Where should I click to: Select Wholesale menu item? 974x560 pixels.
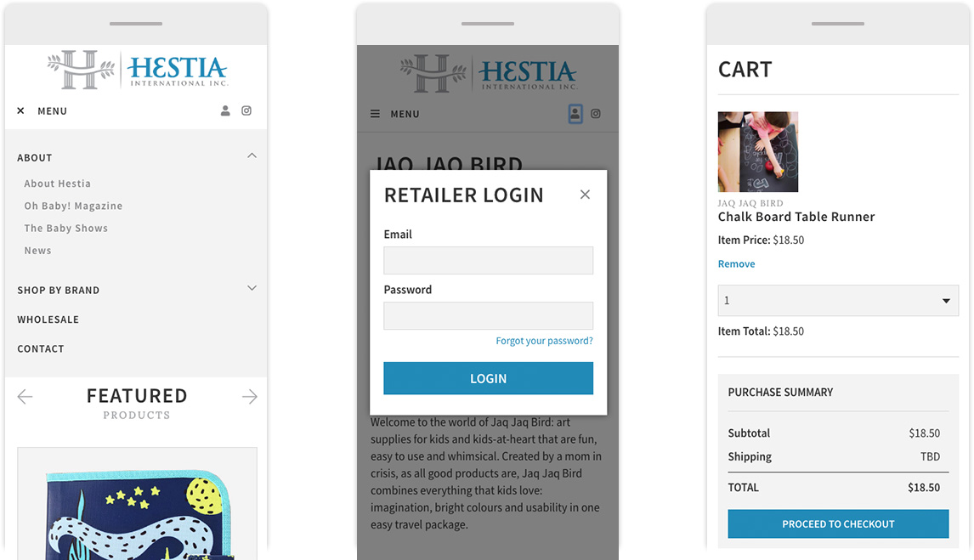tap(48, 320)
